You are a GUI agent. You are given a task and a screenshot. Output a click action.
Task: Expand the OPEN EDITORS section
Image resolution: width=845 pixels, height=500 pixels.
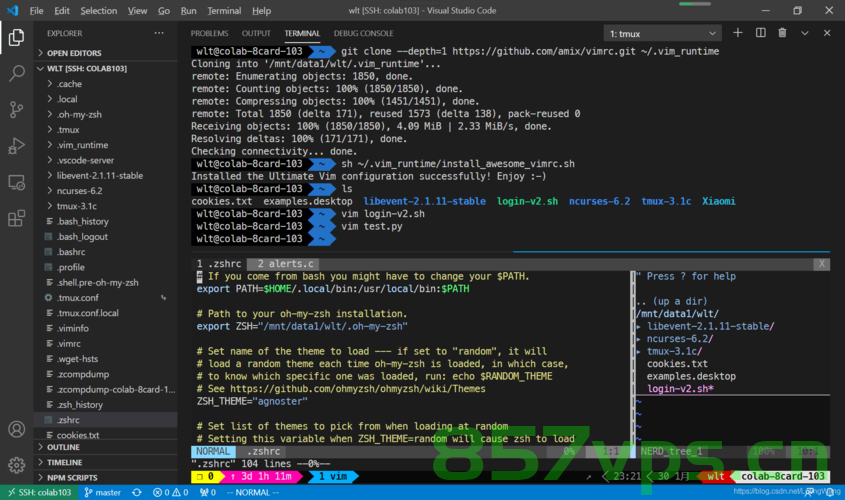coord(106,53)
